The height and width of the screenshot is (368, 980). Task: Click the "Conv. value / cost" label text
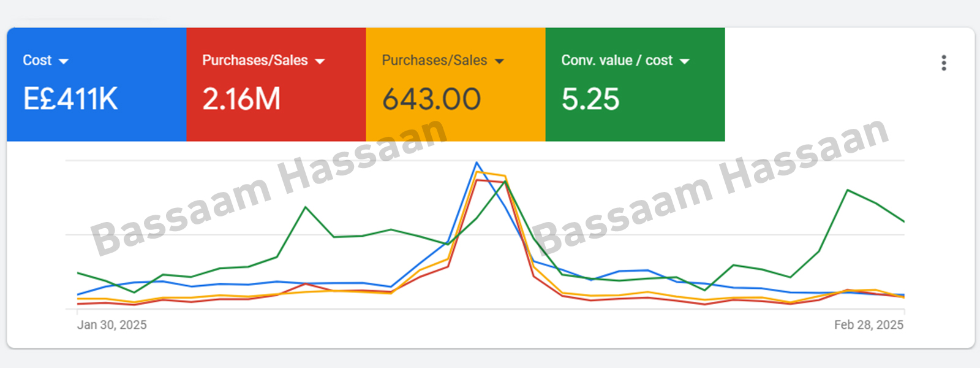[x=617, y=60]
